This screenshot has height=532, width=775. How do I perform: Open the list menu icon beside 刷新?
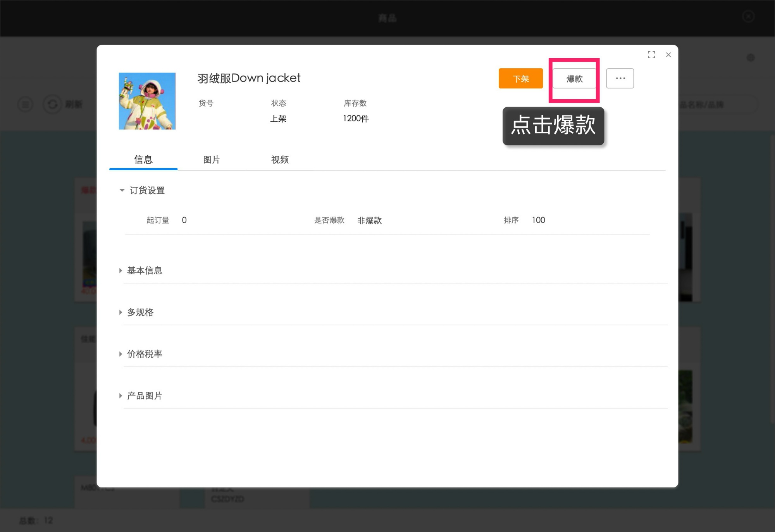click(25, 104)
